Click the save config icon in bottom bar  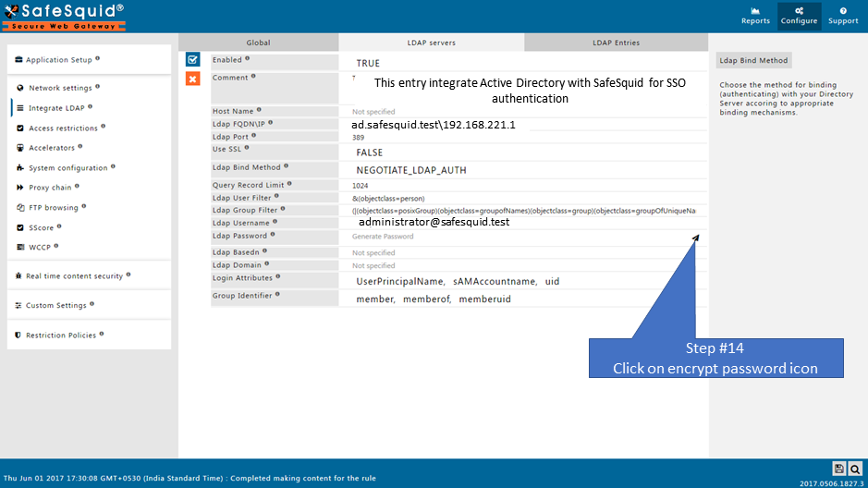click(838, 469)
